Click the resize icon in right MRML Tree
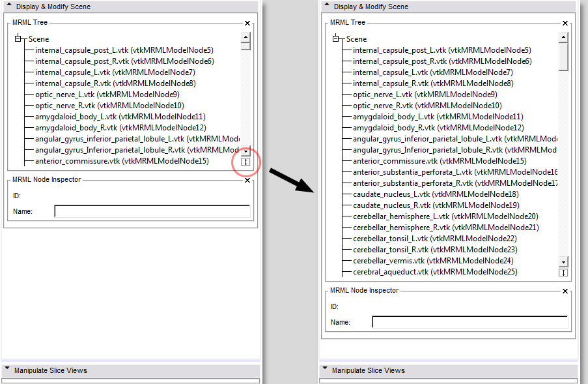 (563, 273)
